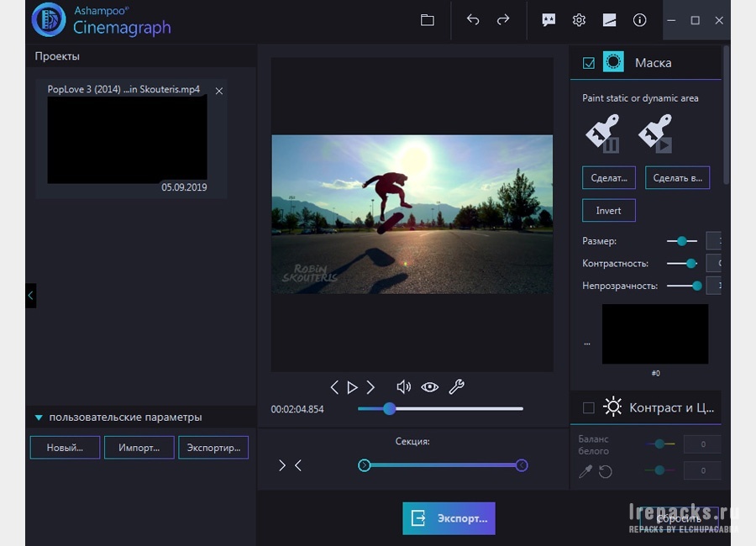The image size is (756, 546).
Task: Import user parameters with Импорт
Action: (x=139, y=448)
